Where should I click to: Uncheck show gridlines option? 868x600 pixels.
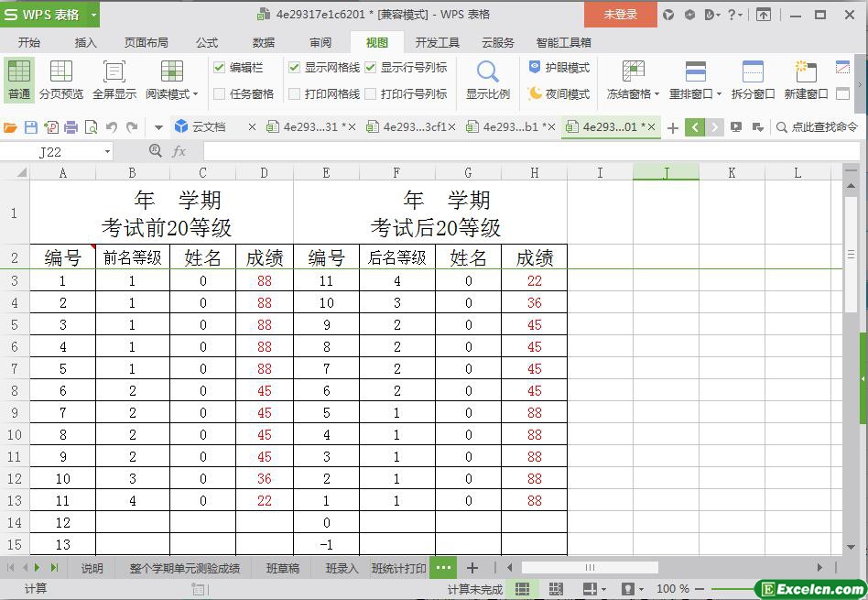click(x=295, y=68)
